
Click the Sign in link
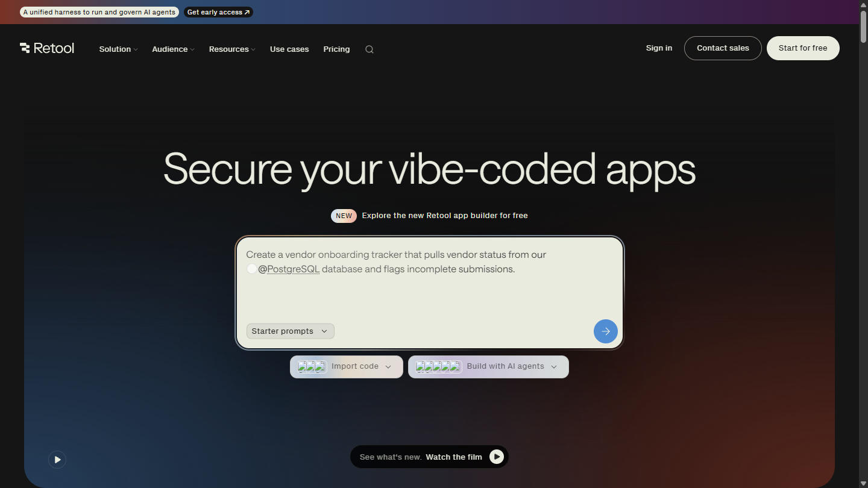[659, 48]
